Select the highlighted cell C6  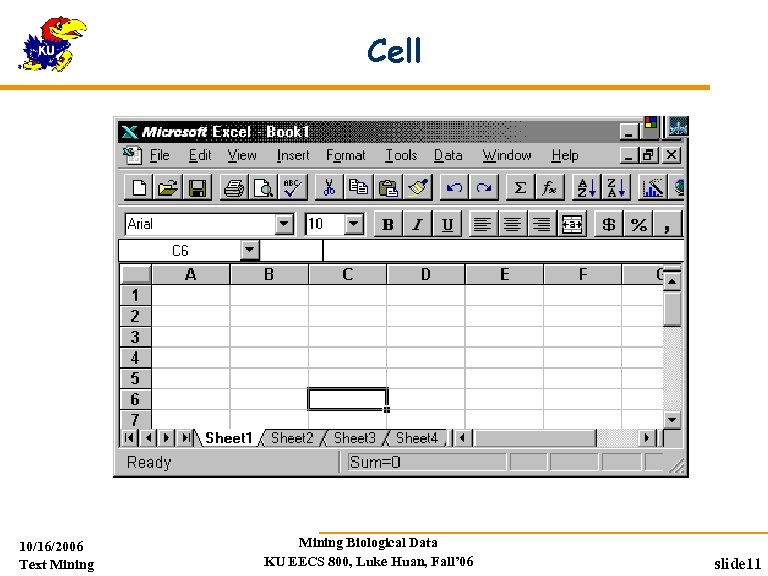coord(348,399)
